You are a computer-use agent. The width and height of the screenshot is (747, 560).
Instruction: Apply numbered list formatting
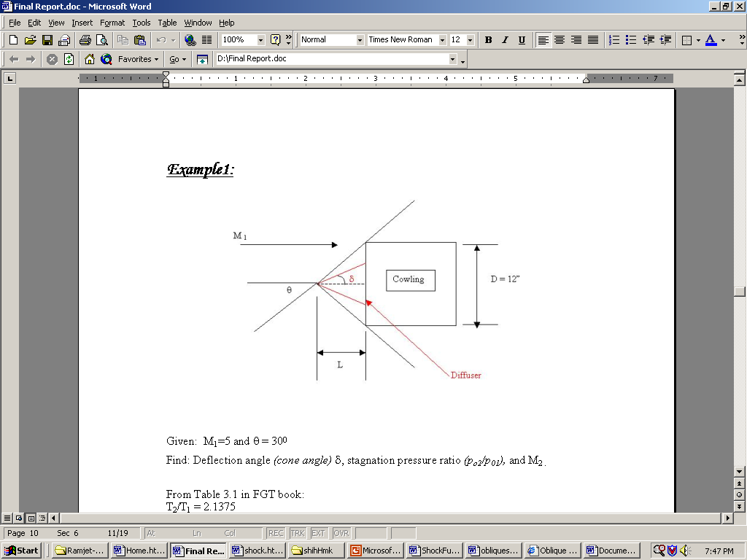(x=614, y=40)
